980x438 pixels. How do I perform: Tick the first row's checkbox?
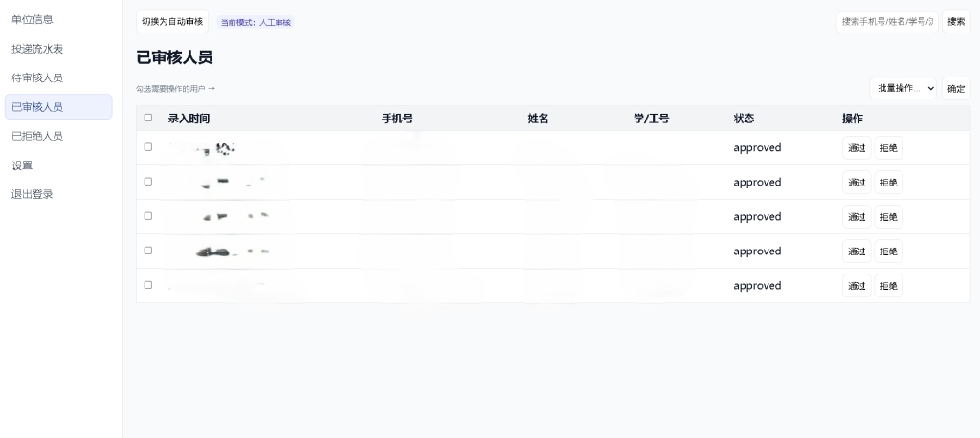pyautogui.click(x=148, y=147)
